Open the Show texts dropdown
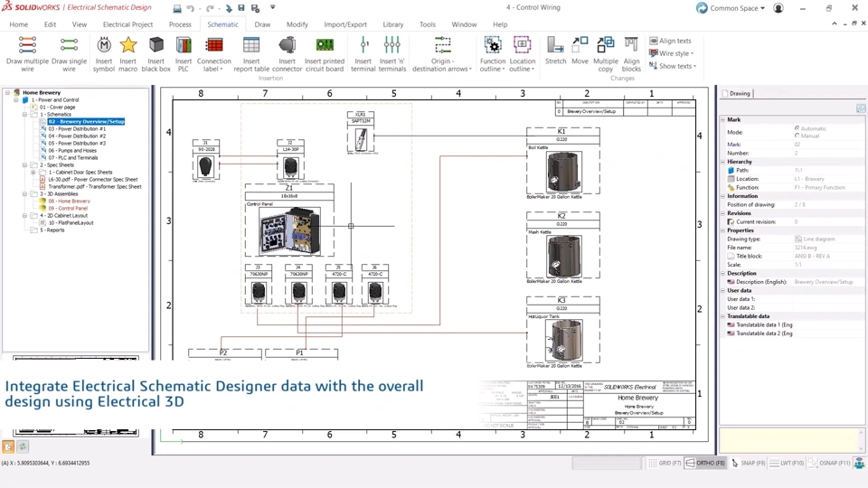Image resolution: width=868 pixels, height=488 pixels. (x=673, y=66)
